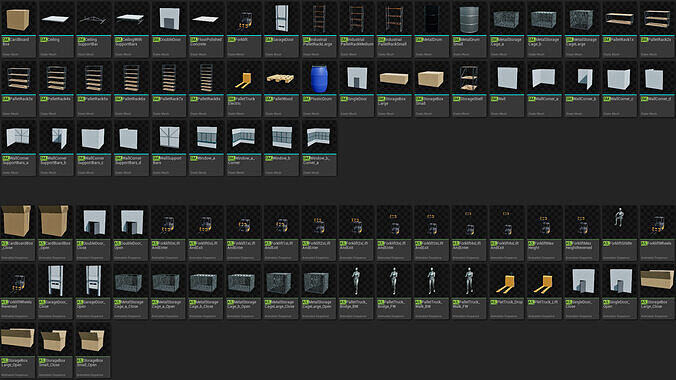Select the SM_WallCorner_d asset
Viewport: 676px width, 380px height.
[x=657, y=89]
